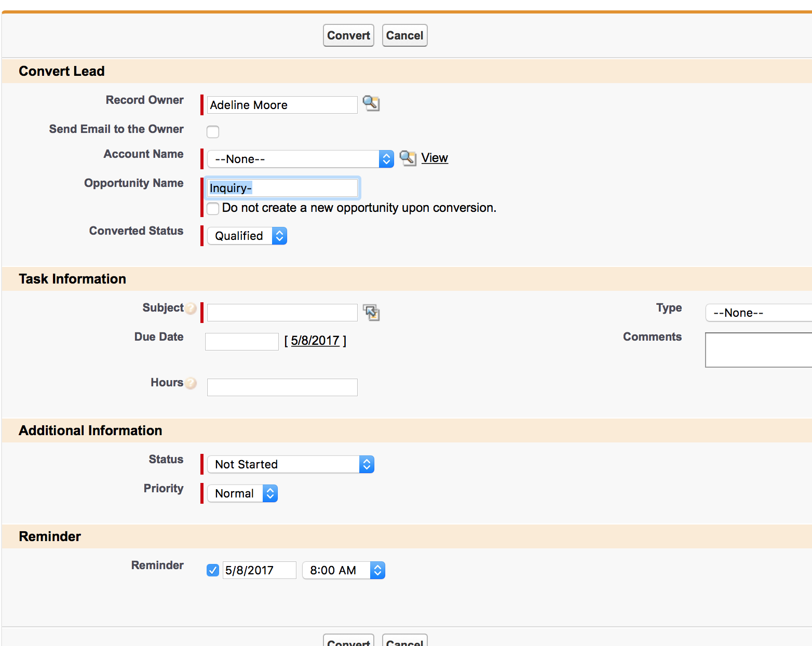Screen dimensions: 812x646
Task: Click the 5/8/2017 date link beside Due Date
Action: [x=315, y=341]
